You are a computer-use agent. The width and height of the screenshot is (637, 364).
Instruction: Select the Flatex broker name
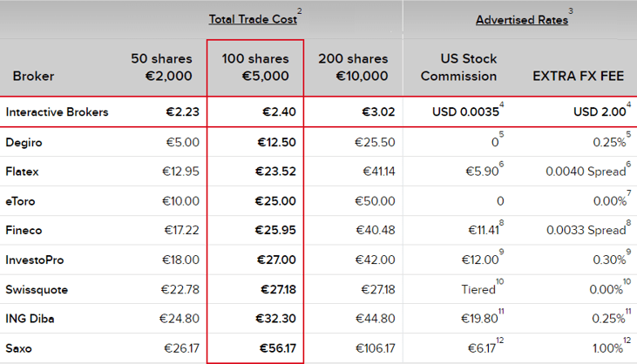coord(22,172)
